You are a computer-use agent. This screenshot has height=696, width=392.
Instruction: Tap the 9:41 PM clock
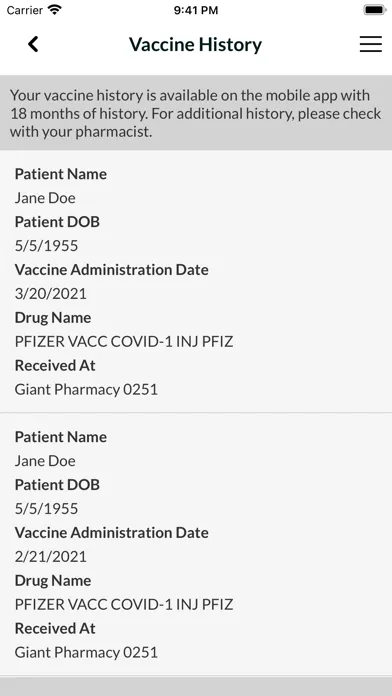tap(196, 10)
